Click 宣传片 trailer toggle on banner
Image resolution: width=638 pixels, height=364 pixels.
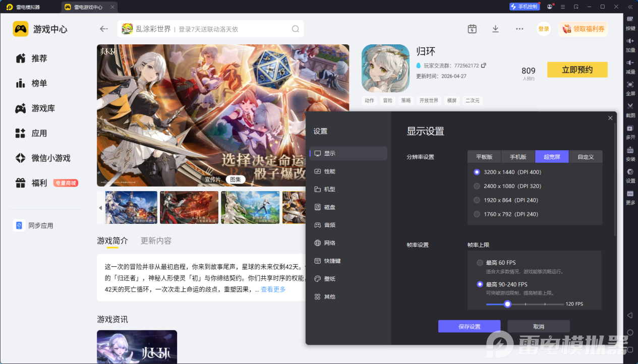[x=213, y=179]
